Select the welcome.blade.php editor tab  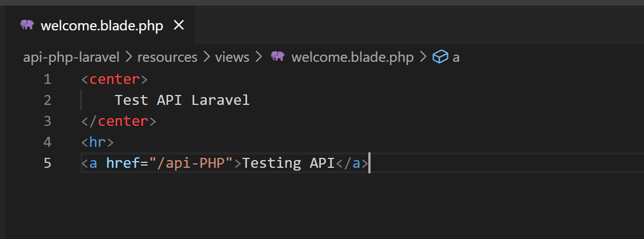[101, 26]
